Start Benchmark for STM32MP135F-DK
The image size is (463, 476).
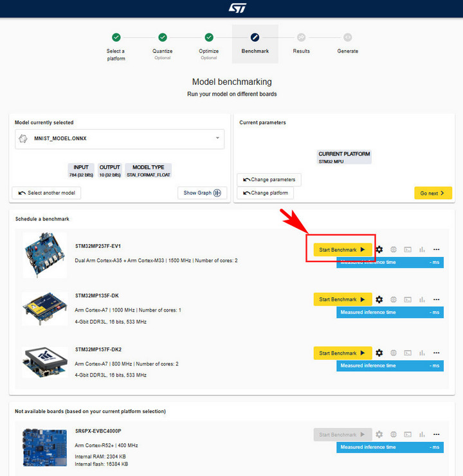pos(342,299)
